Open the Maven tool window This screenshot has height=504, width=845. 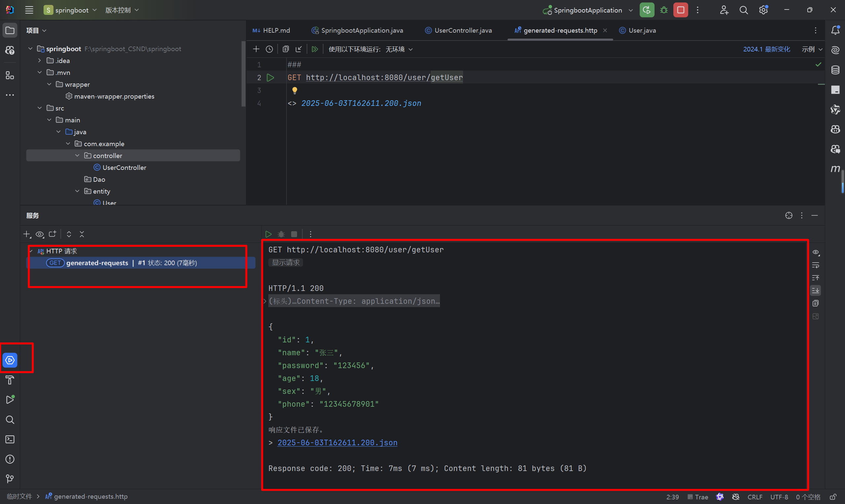click(835, 169)
